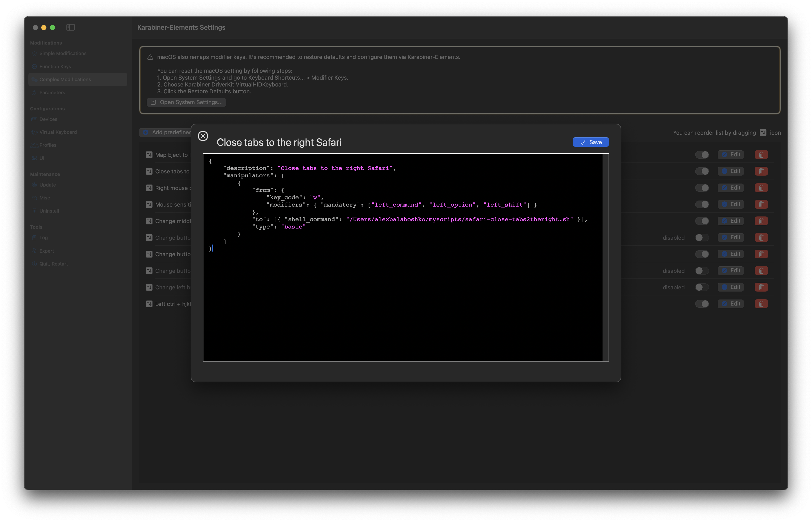
Task: Click the sidebar toggle icon at top left
Action: point(71,28)
